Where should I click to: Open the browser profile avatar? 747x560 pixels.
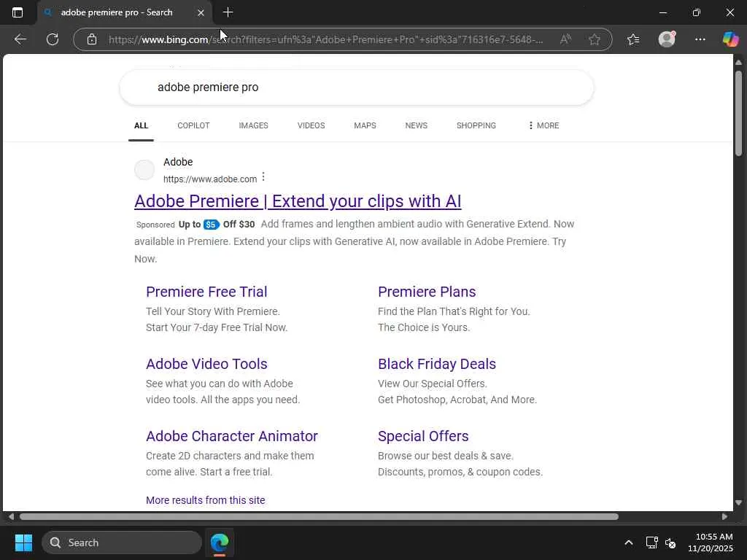(x=667, y=39)
